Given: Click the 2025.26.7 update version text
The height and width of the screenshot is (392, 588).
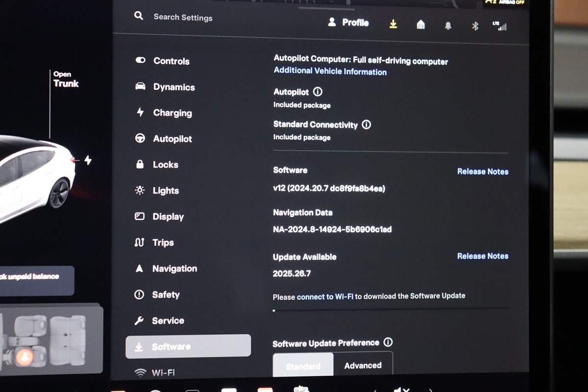Looking at the screenshot, I should point(292,273).
